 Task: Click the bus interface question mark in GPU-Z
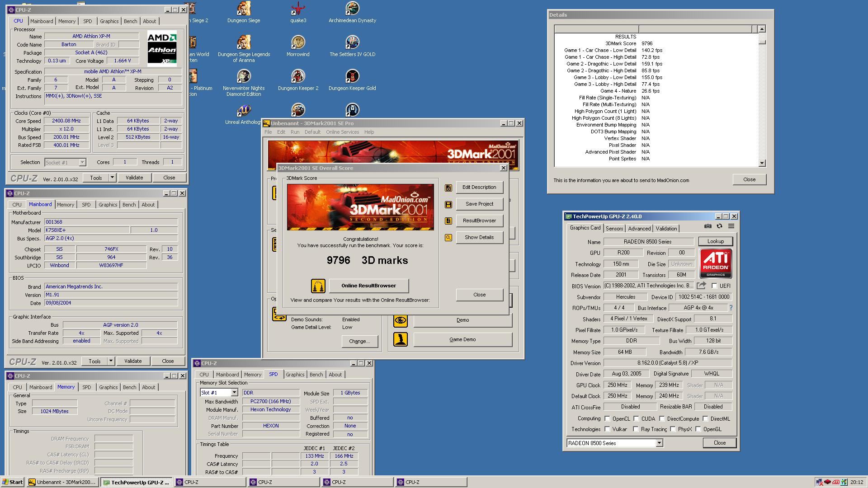click(731, 308)
